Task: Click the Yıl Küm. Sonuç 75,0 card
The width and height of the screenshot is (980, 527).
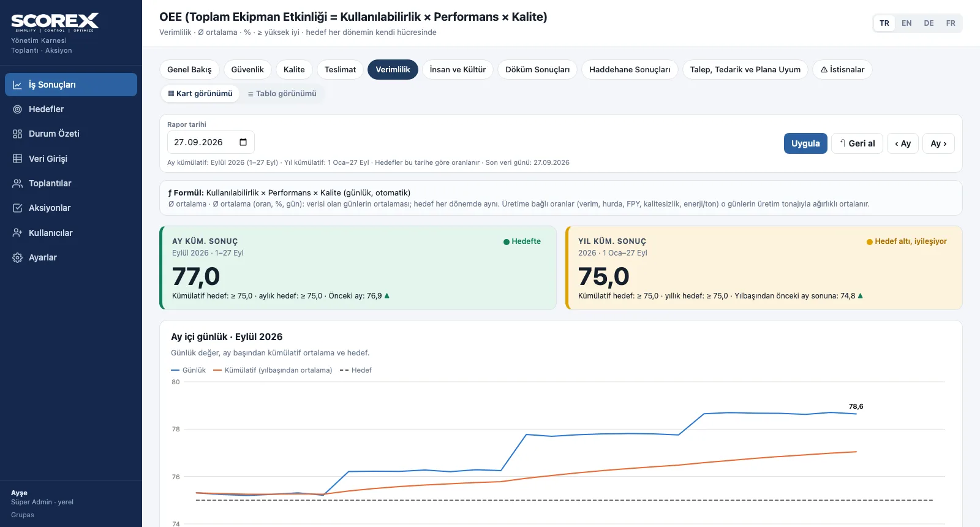Action: pyautogui.click(x=764, y=268)
